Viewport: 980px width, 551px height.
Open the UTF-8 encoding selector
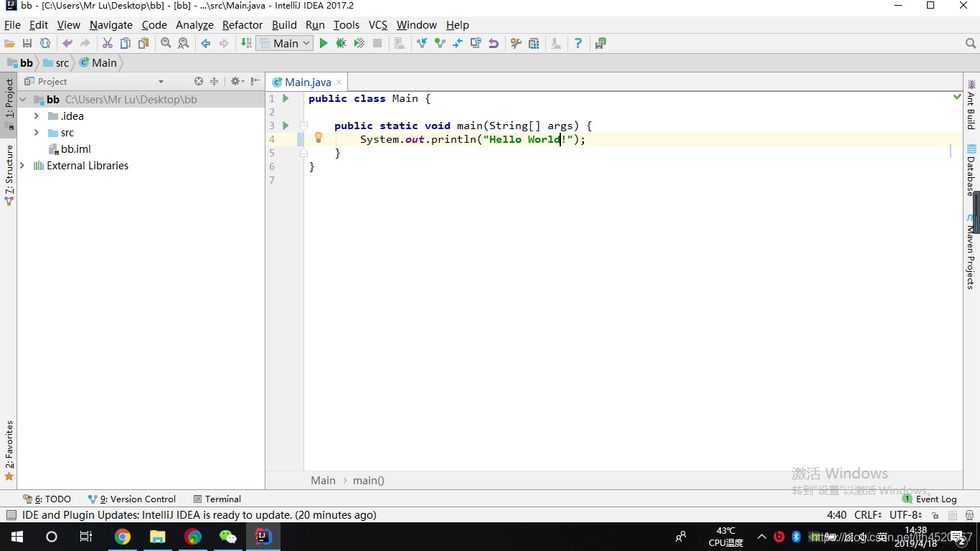[906, 515]
